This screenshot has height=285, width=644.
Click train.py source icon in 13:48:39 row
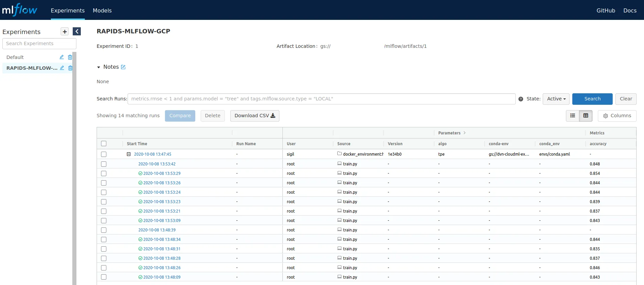pyautogui.click(x=339, y=229)
